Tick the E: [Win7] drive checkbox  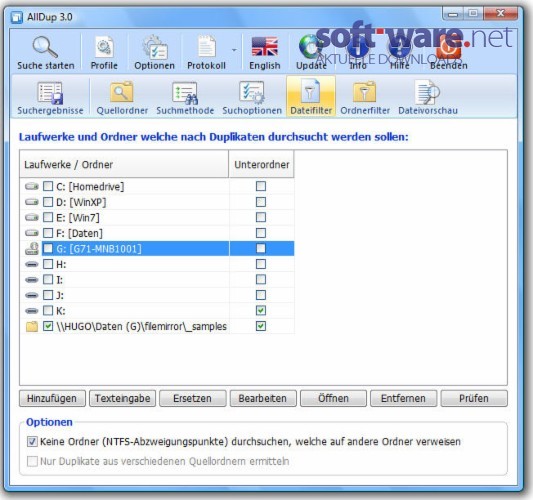pyautogui.click(x=48, y=217)
